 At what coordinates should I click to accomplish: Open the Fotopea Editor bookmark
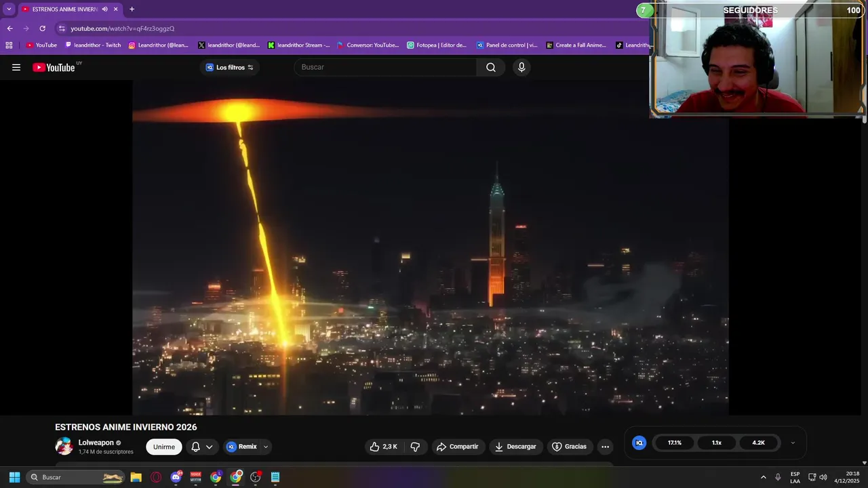437,45
